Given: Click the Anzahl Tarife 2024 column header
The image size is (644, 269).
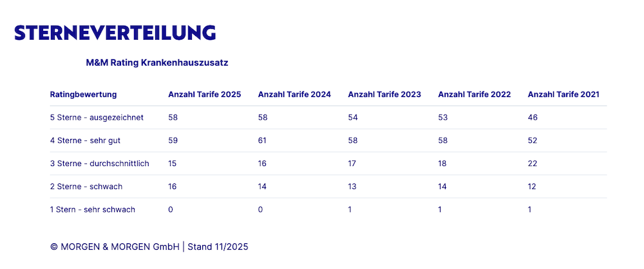Looking at the screenshot, I should click(x=294, y=95).
